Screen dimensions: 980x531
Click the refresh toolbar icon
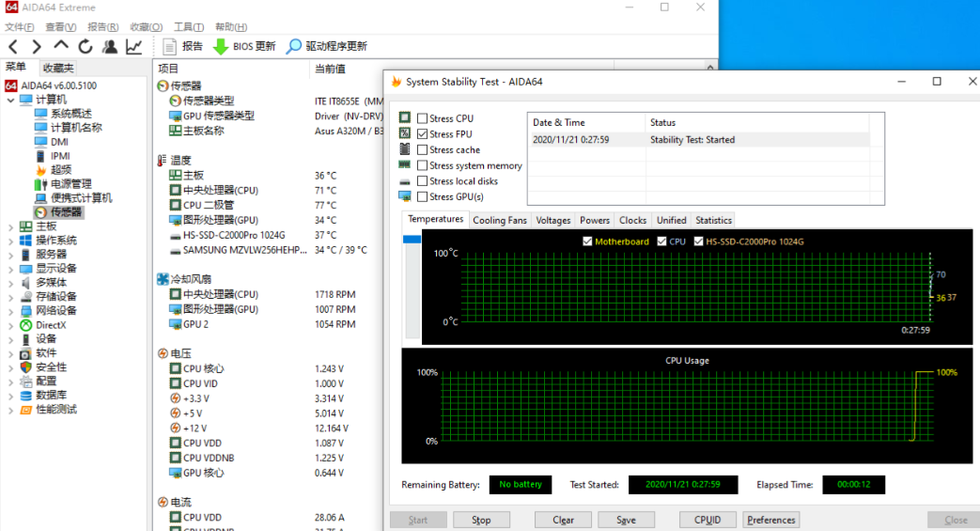click(85, 46)
